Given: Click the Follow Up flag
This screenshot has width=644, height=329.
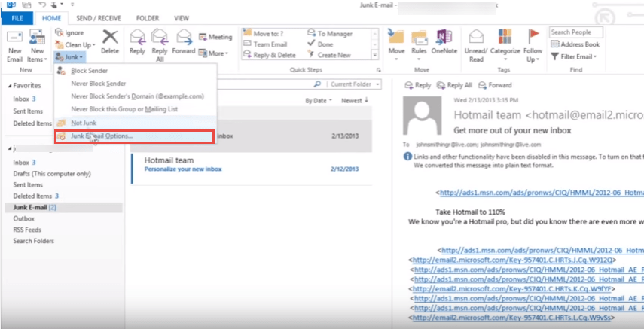Looking at the screenshot, I should [x=533, y=45].
